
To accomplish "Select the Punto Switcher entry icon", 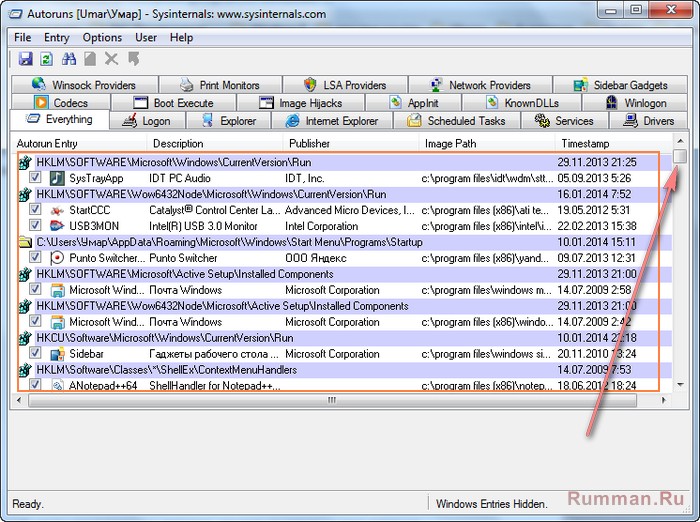I will 57,257.
